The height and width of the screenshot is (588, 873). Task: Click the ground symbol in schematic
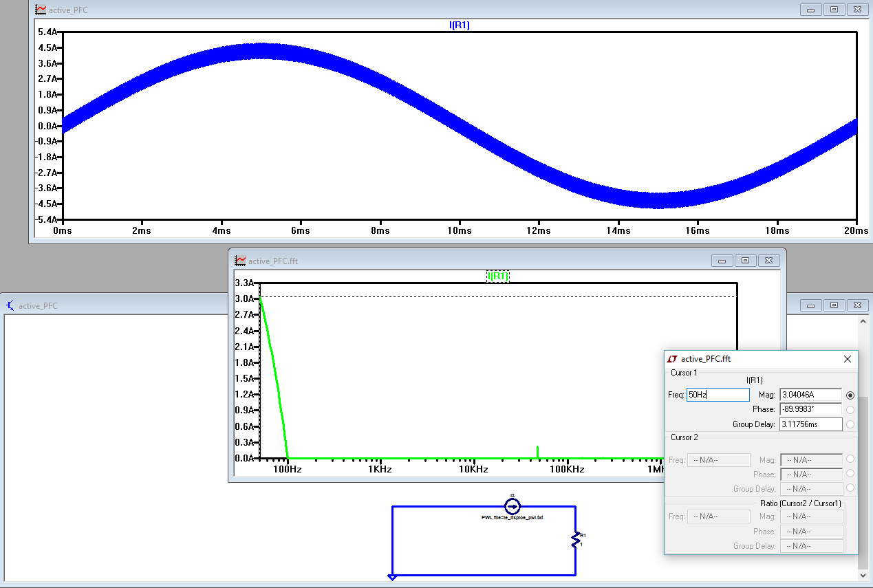click(392, 577)
